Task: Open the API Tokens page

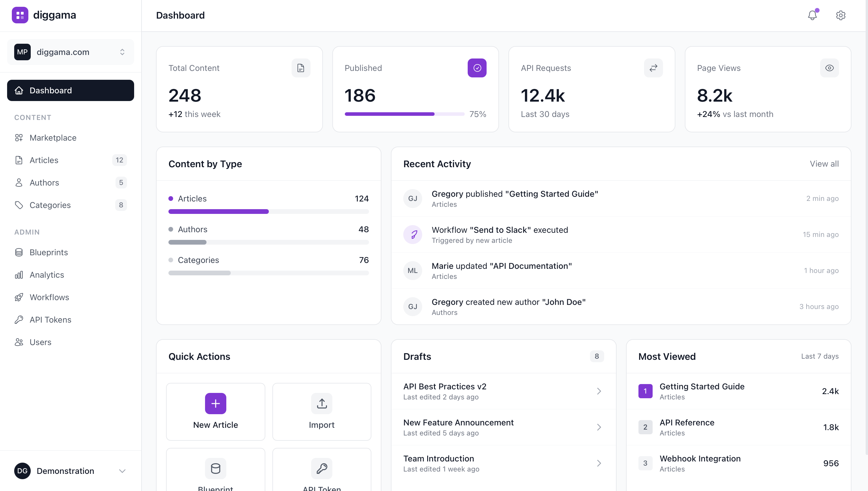Action: [x=50, y=319]
